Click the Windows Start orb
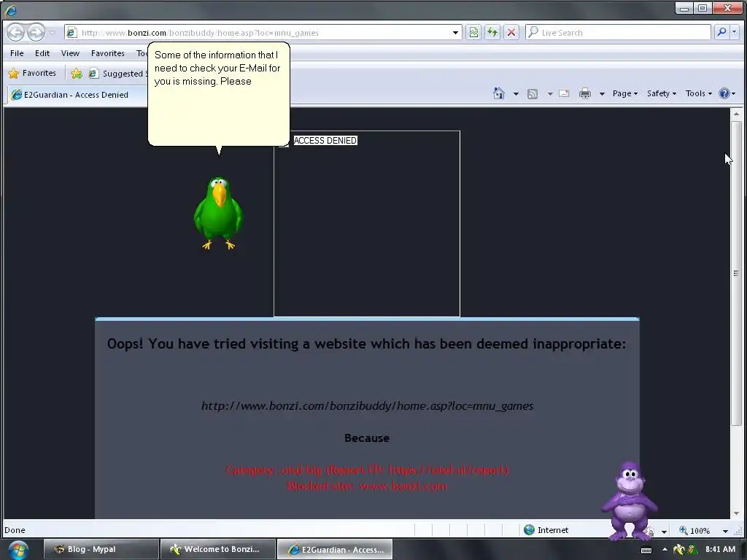 click(18, 550)
